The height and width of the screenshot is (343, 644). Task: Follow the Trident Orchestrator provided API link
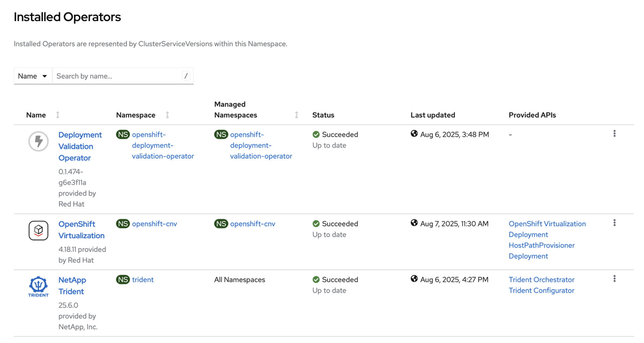coord(541,279)
